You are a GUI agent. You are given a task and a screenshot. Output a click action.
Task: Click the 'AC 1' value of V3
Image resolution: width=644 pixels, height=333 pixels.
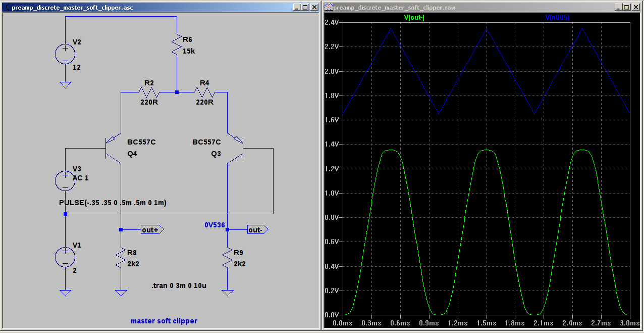coord(81,178)
